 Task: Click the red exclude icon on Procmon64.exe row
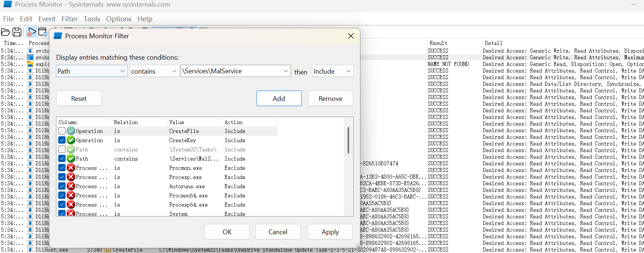pos(71,195)
